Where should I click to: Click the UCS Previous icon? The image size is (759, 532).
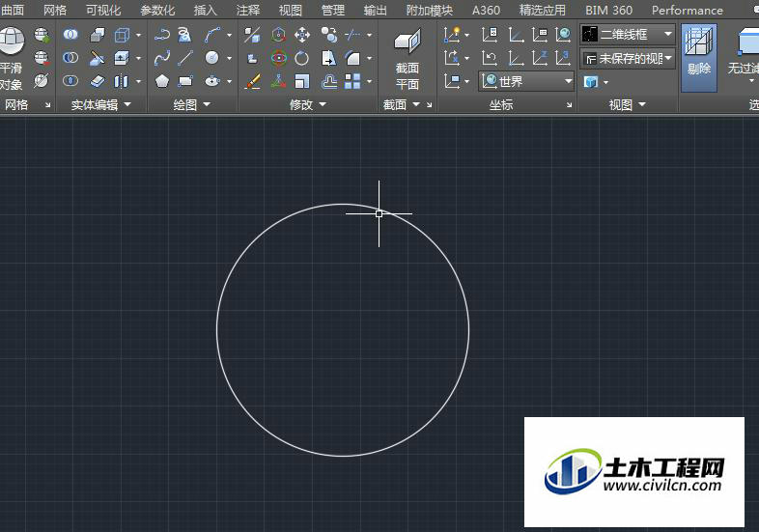(490, 58)
